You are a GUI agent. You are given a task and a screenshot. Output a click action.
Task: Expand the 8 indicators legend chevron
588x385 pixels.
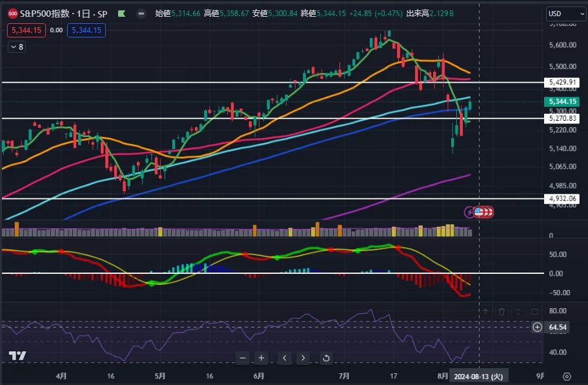coord(17,47)
